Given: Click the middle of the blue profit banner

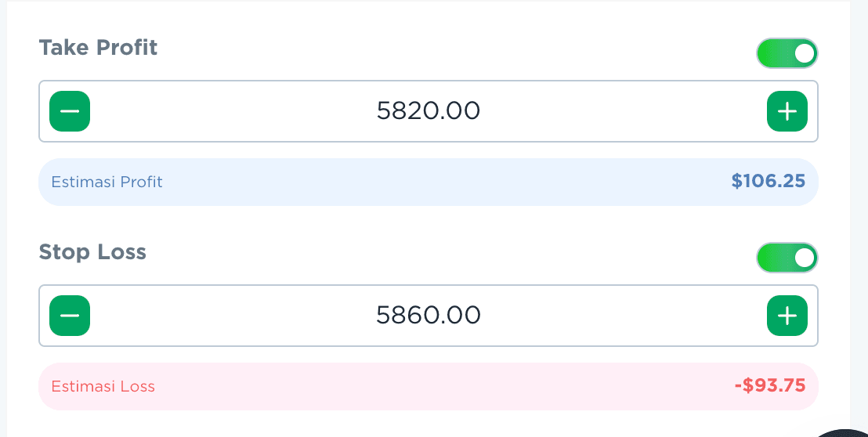Looking at the screenshot, I should [x=428, y=182].
